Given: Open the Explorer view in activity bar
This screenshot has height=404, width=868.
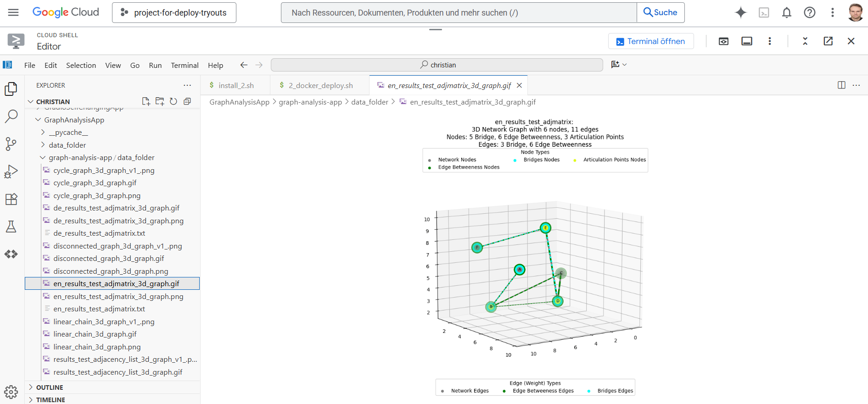Looking at the screenshot, I should pyautogui.click(x=11, y=89).
